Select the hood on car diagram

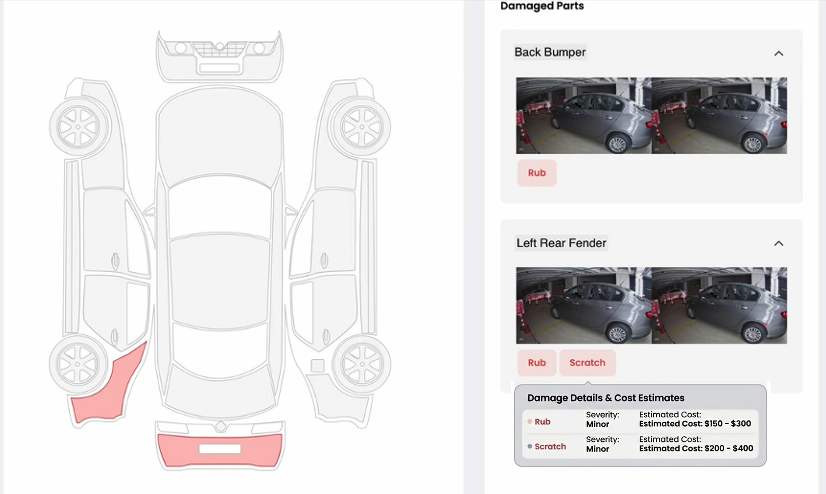(220, 134)
